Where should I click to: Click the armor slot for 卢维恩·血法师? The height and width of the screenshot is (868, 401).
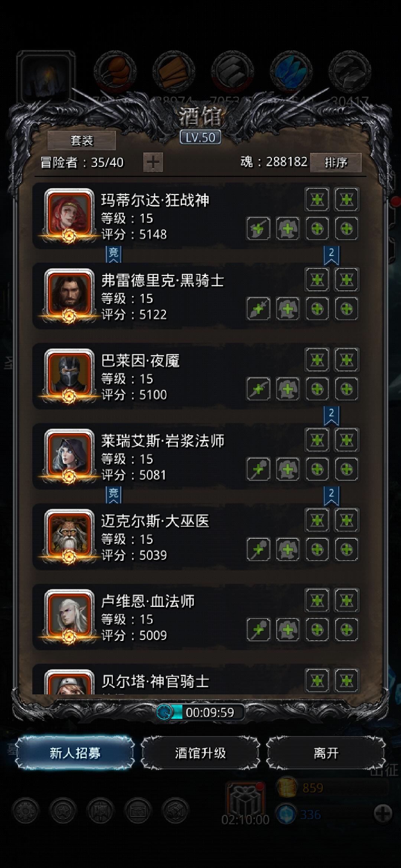click(288, 629)
